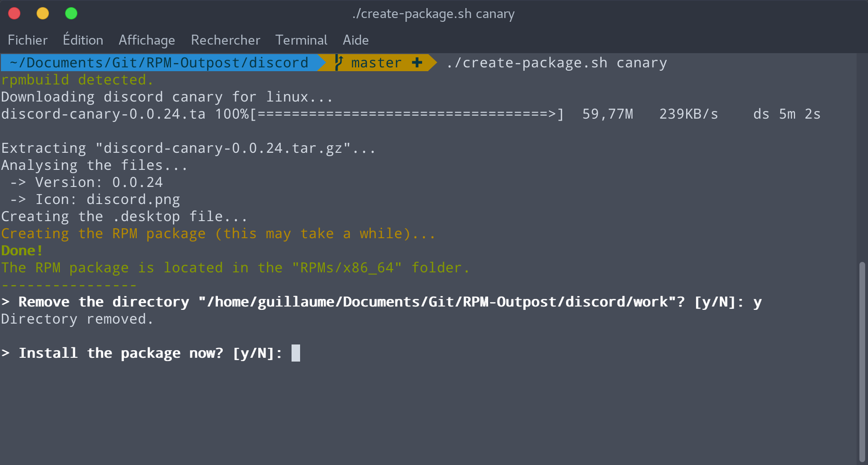The height and width of the screenshot is (465, 868).
Task: Click the green maximize window button
Action: click(71, 13)
